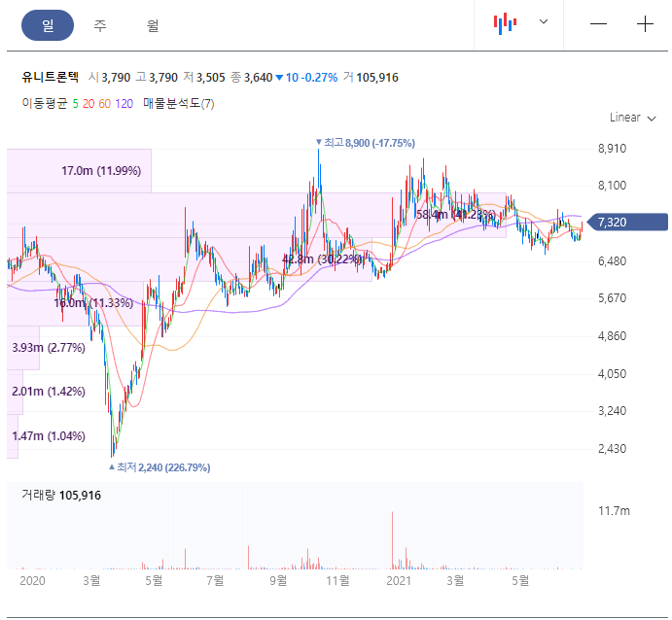Click the 3.93m (2.77%) volume profile label

[49, 347]
